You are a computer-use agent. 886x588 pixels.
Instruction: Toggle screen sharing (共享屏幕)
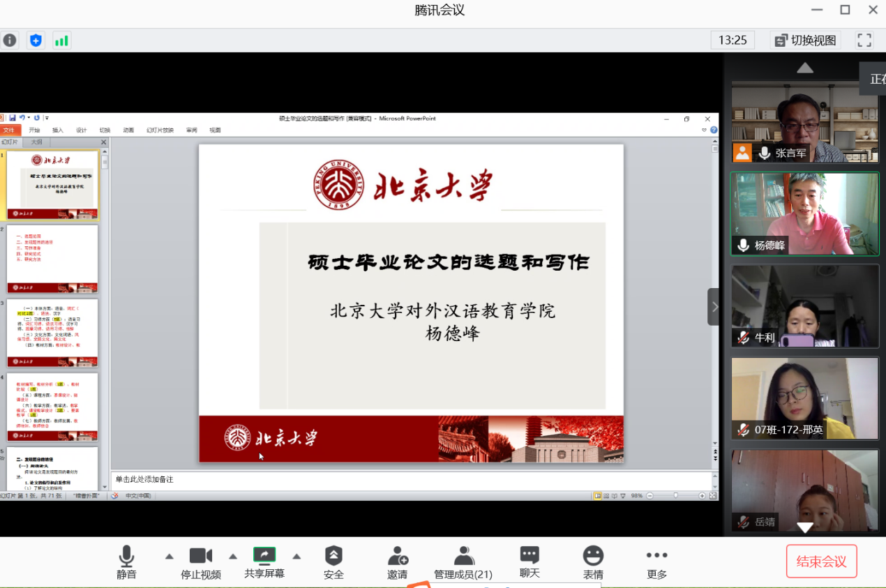pyautogui.click(x=264, y=561)
